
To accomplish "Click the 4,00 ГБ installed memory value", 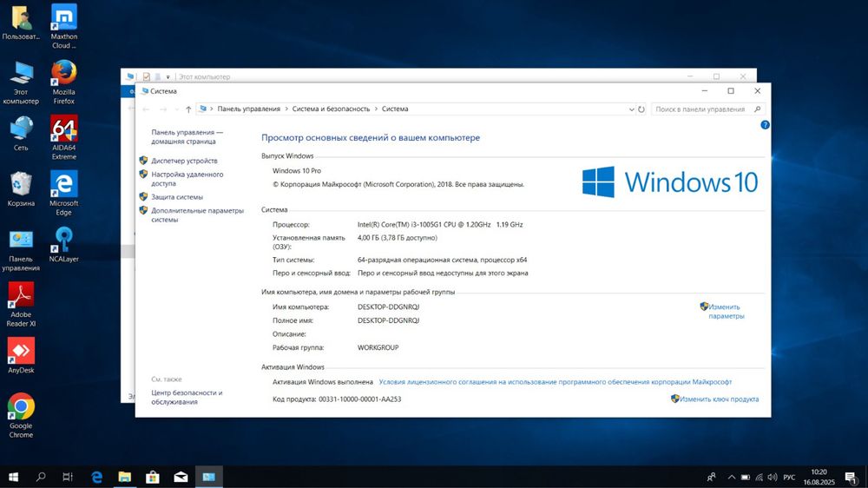I will 397,238.
